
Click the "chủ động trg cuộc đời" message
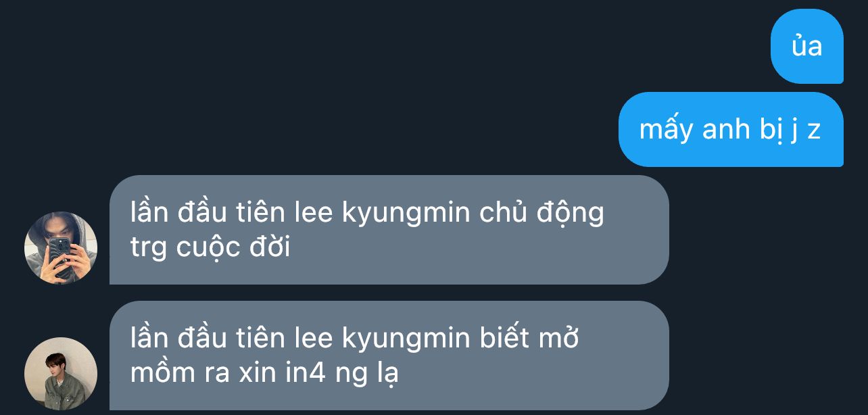(x=389, y=230)
